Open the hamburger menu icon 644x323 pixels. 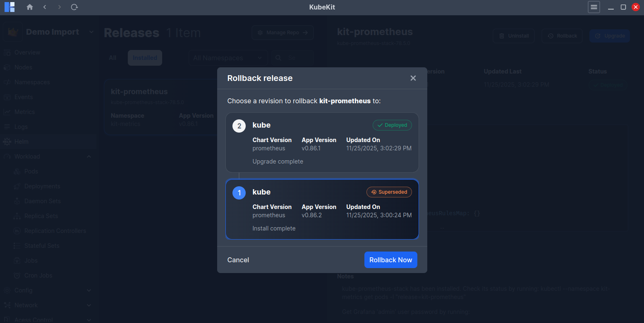pos(594,7)
